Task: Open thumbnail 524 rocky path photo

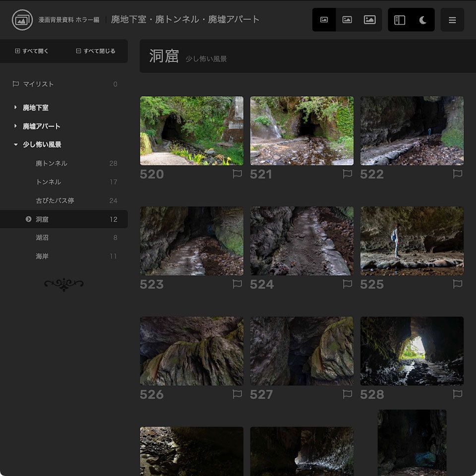Action: (302, 241)
